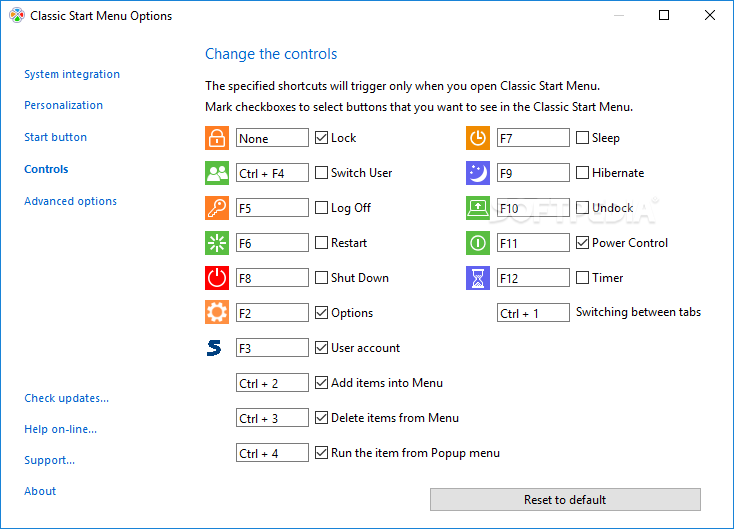Uncheck Add items into Menu checkbox
Viewport: 734px width, 529px height.
coord(321,382)
